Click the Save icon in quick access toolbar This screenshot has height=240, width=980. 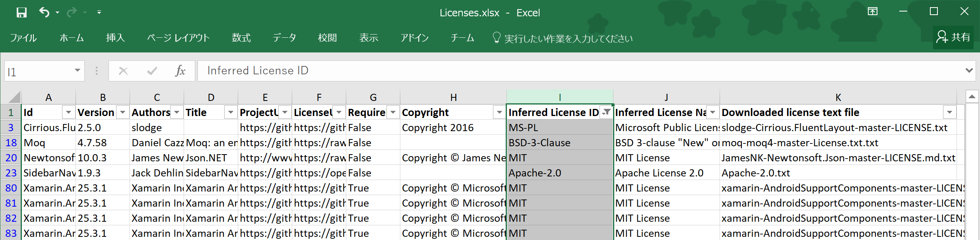21,13
